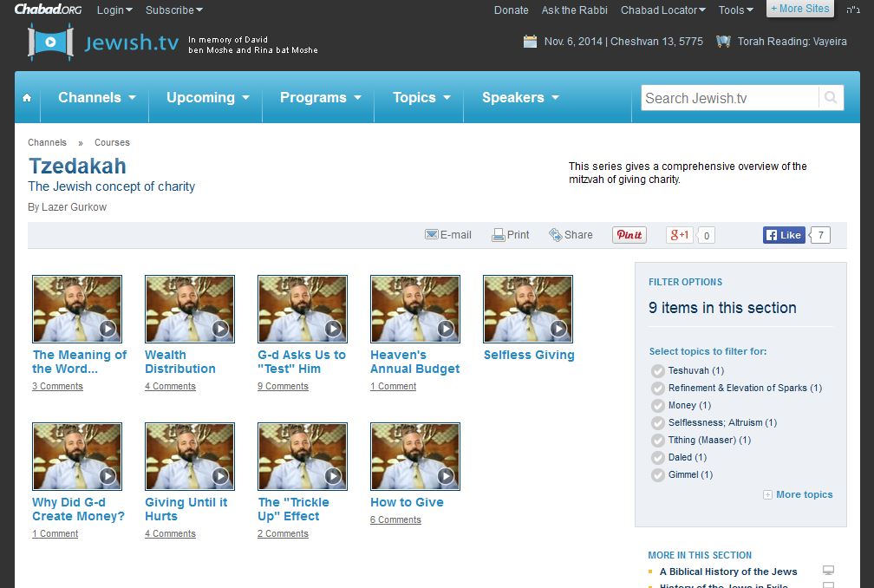Screen dimensions: 874x588
Task: Open the Programs menu
Action: coord(320,98)
